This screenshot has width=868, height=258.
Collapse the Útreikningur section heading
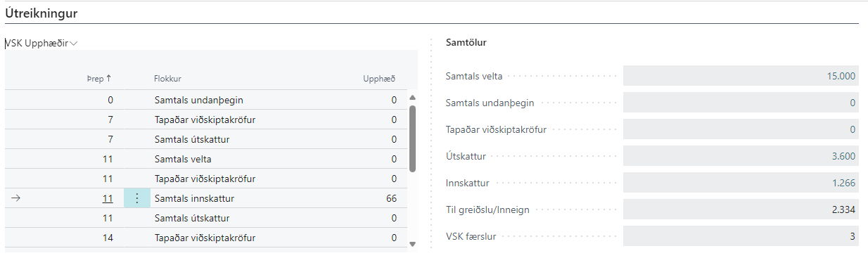[x=42, y=13]
